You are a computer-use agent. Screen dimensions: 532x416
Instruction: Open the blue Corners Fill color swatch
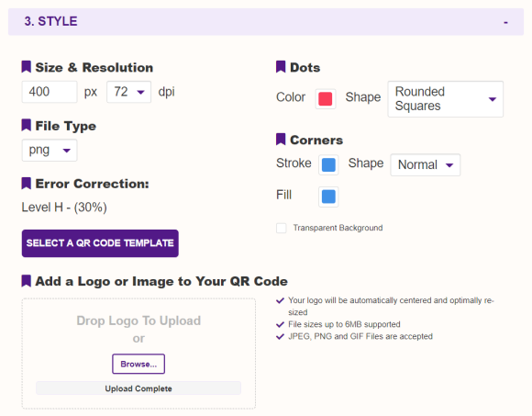click(x=328, y=197)
